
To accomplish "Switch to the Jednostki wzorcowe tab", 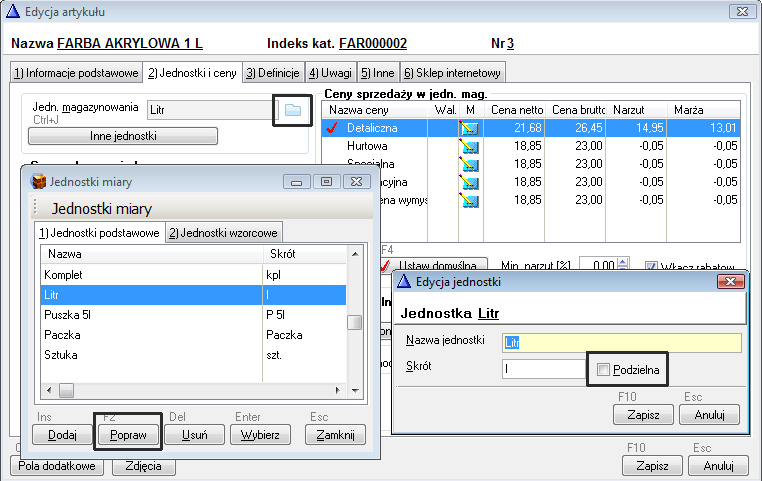I will point(224,232).
